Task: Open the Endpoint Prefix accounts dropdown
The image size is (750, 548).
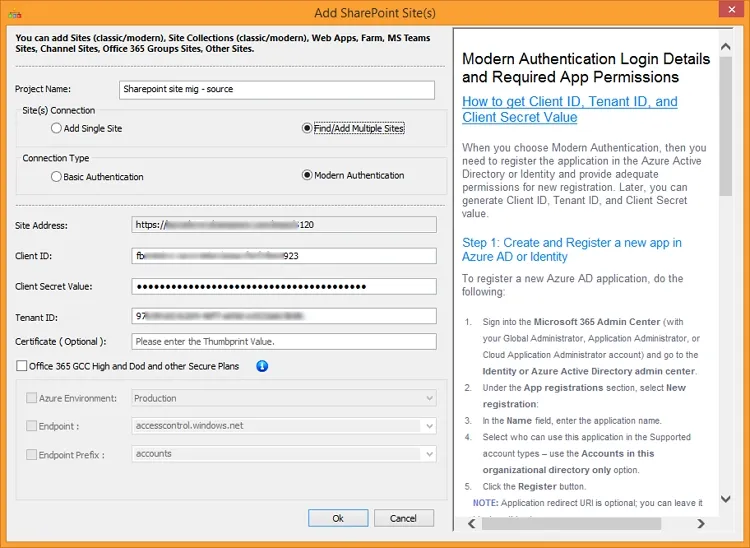Action: [x=284, y=454]
